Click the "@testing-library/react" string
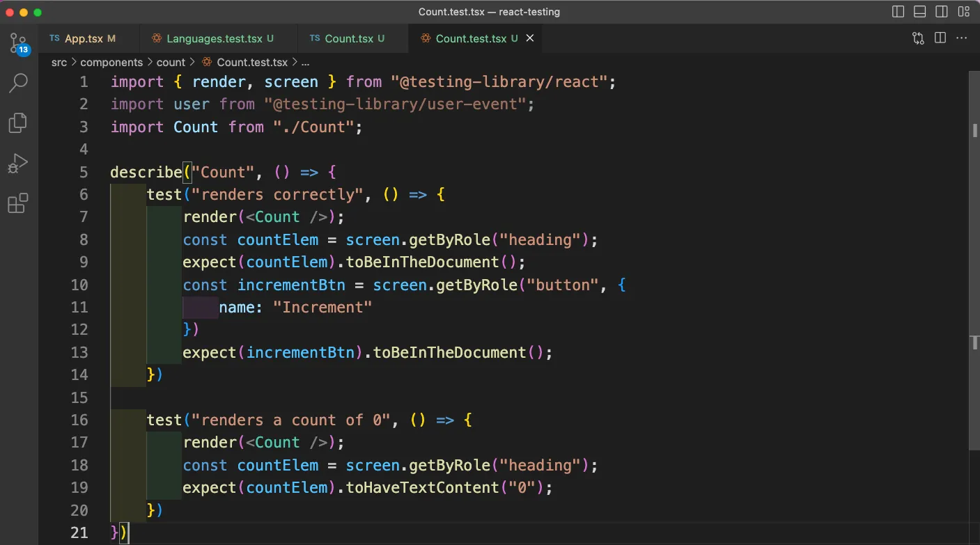This screenshot has height=545, width=980. point(499,82)
